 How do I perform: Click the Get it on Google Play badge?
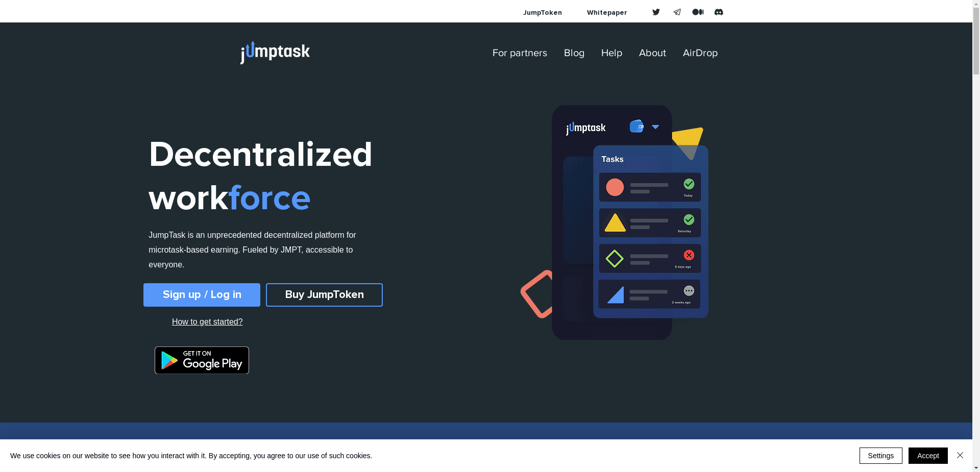point(201,360)
